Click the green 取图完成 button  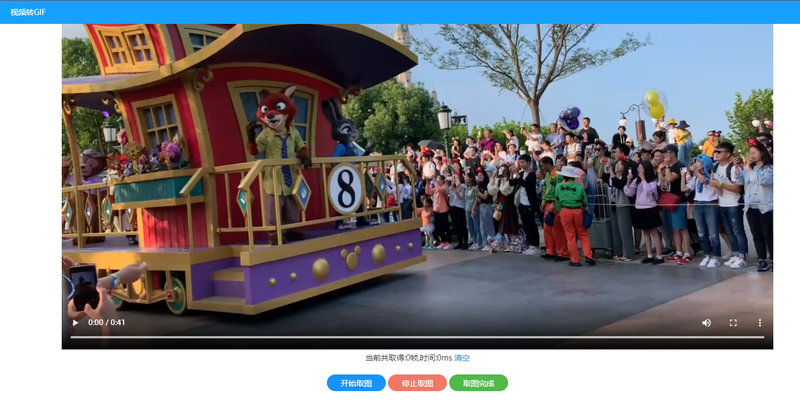coord(479,383)
